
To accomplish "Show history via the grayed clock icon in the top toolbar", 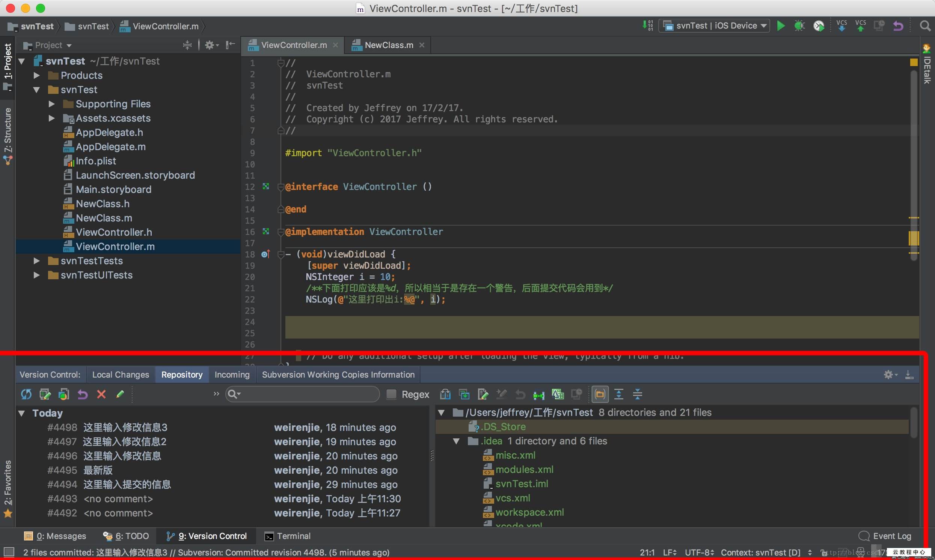I will [x=879, y=26].
